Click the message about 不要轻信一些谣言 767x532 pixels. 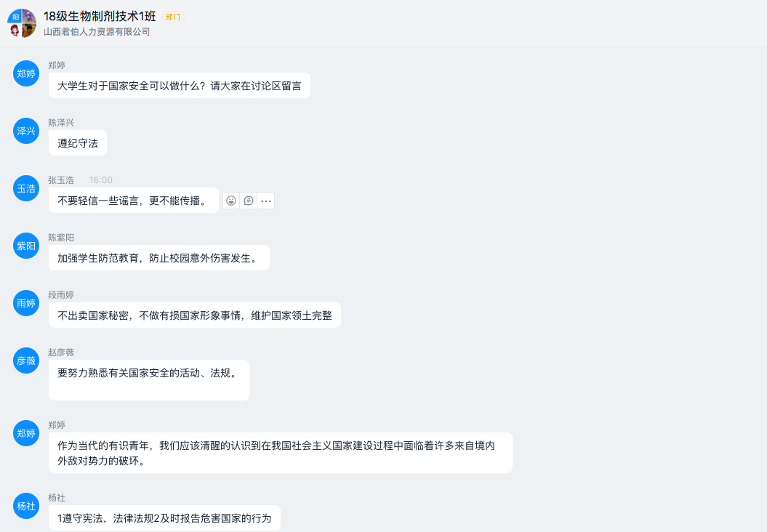134,201
